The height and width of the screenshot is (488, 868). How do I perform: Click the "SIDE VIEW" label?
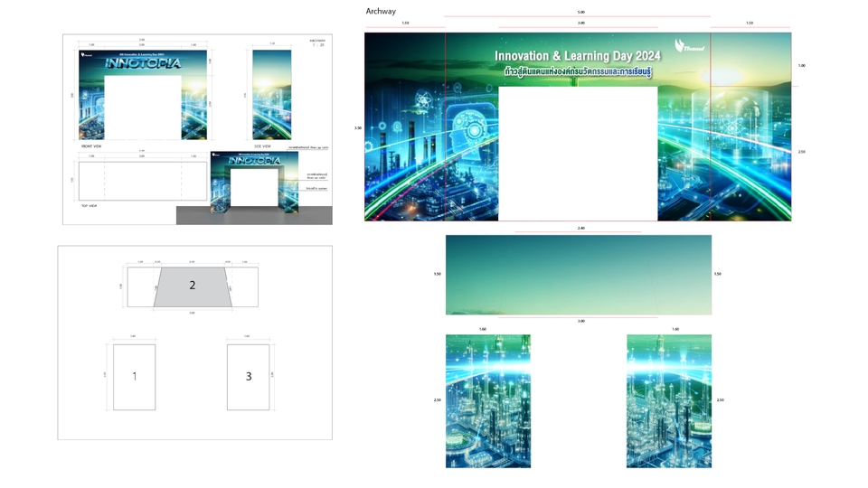262,146
